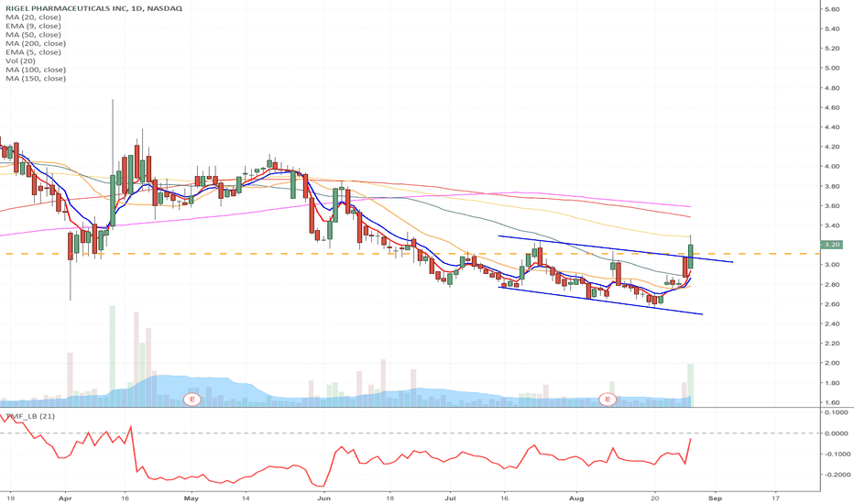This screenshot has height=504, width=854.
Task: Click the Jun date axis label
Action: (324, 498)
